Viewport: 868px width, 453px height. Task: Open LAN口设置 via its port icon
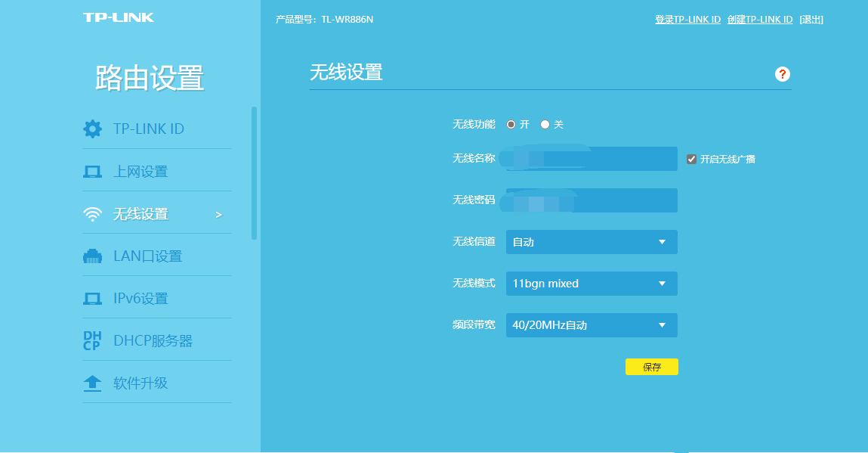[x=92, y=256]
